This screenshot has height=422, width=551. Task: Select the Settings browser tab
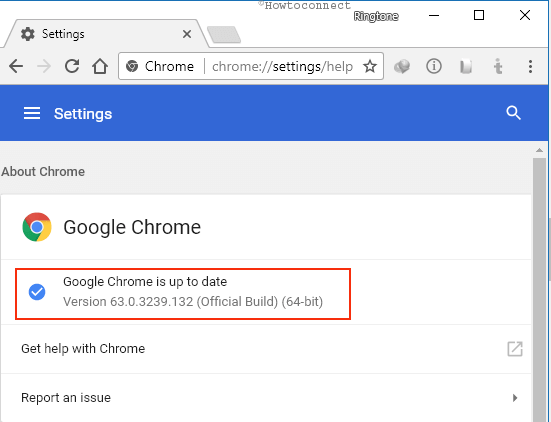(105, 34)
